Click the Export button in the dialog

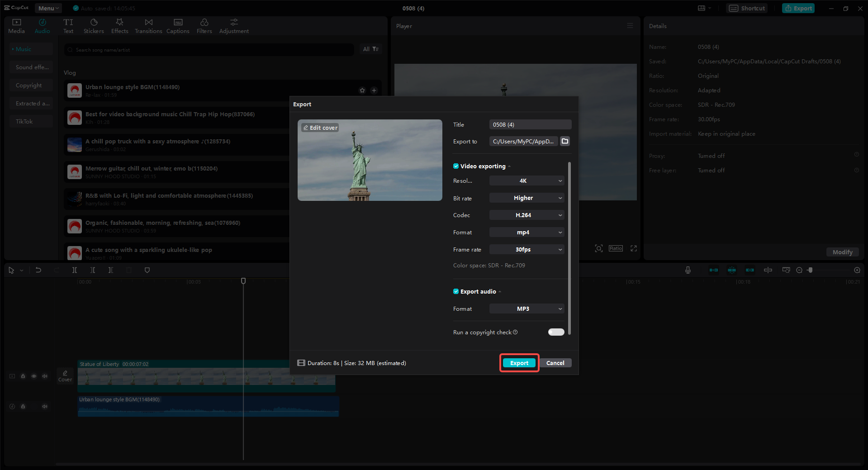(x=519, y=362)
